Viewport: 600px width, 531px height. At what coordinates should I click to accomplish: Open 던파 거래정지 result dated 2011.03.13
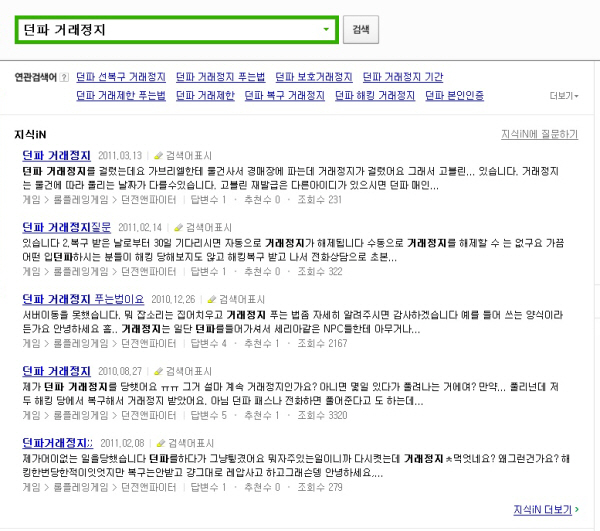click(56, 155)
